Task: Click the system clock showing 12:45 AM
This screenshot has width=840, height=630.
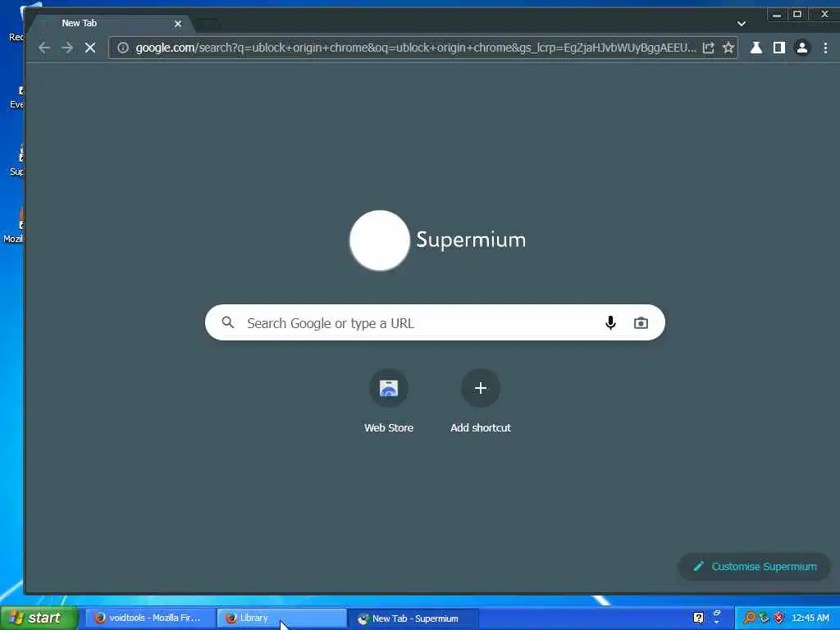Action: (810, 618)
